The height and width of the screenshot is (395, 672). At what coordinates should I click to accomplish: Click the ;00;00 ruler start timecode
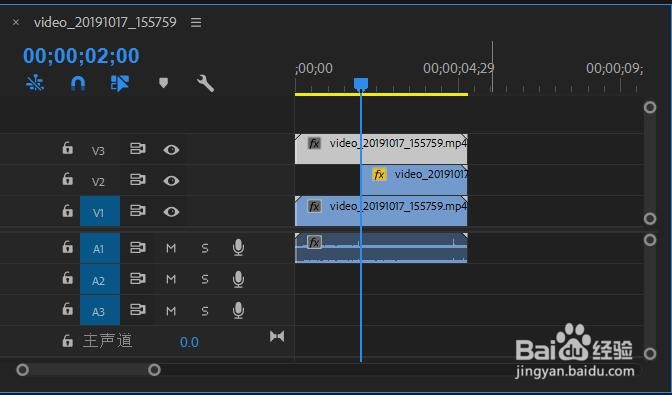tap(314, 68)
